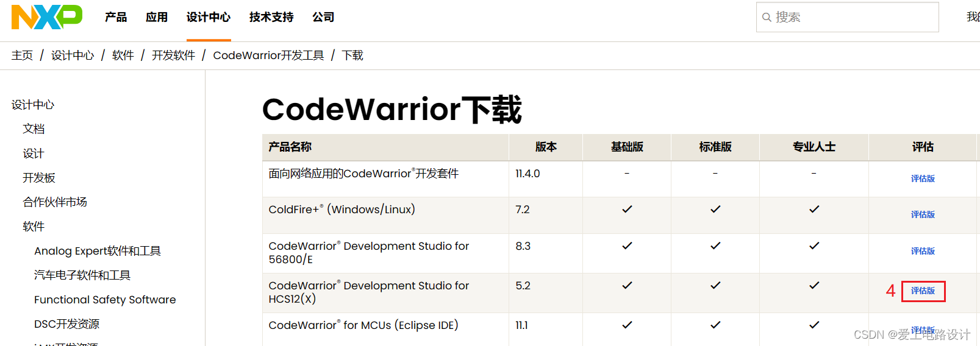Click version 5.2 cell
Image resolution: width=980 pixels, height=346 pixels.
pyautogui.click(x=523, y=286)
